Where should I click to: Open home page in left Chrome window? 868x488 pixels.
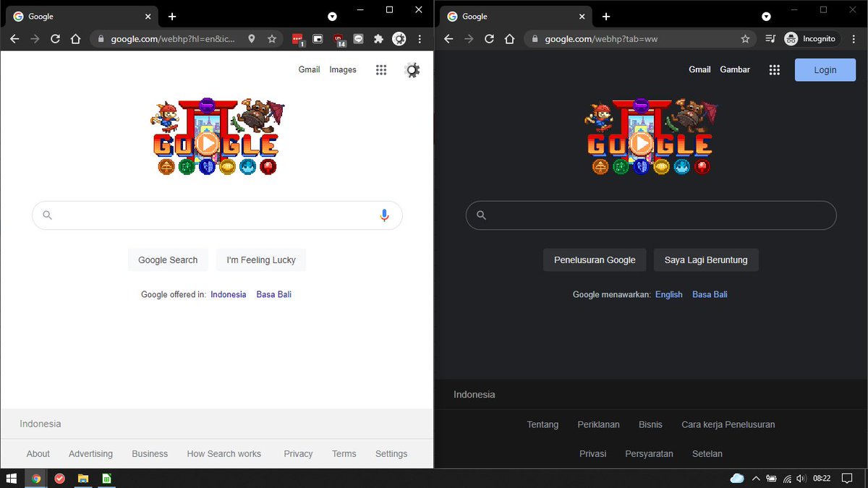coord(75,39)
